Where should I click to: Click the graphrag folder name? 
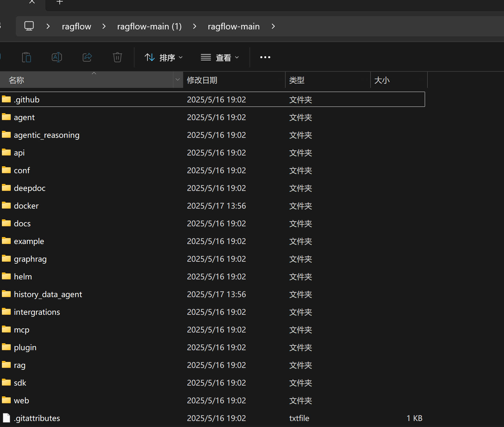(x=30, y=259)
